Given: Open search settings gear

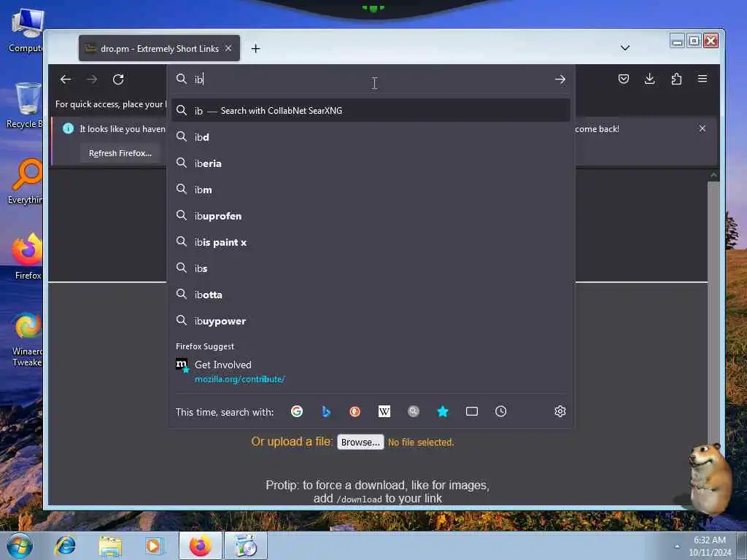Looking at the screenshot, I should [560, 411].
